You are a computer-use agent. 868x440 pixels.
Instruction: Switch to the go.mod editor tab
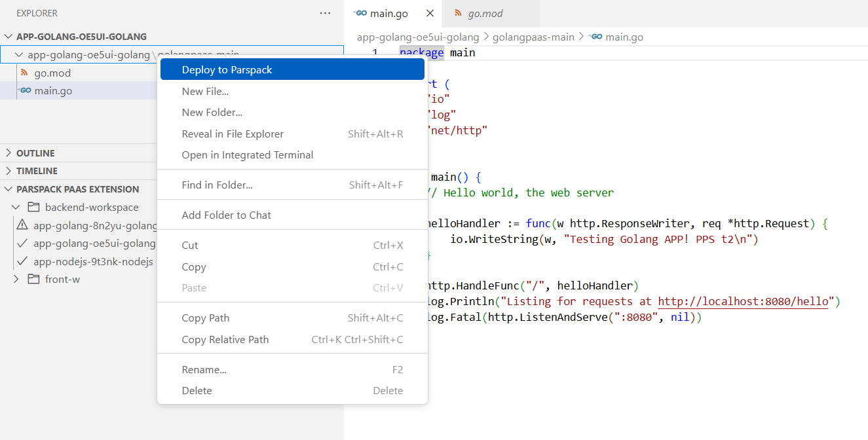tap(485, 13)
